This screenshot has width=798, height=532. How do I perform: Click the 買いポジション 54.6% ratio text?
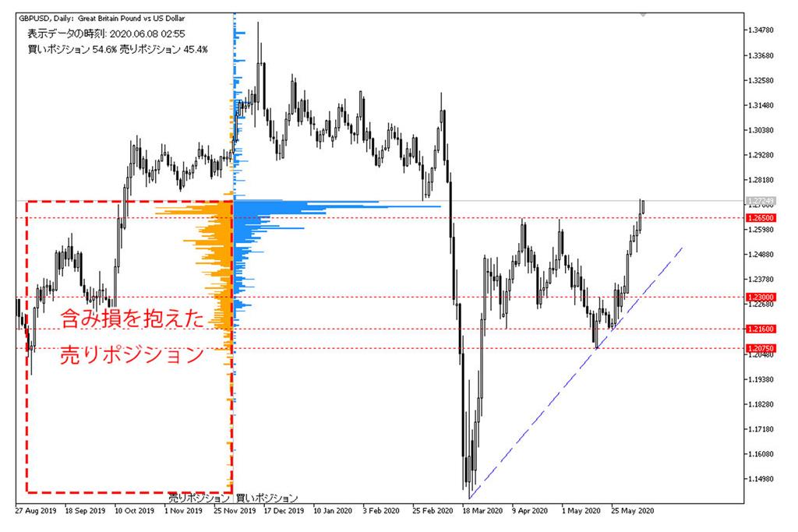click(72, 49)
